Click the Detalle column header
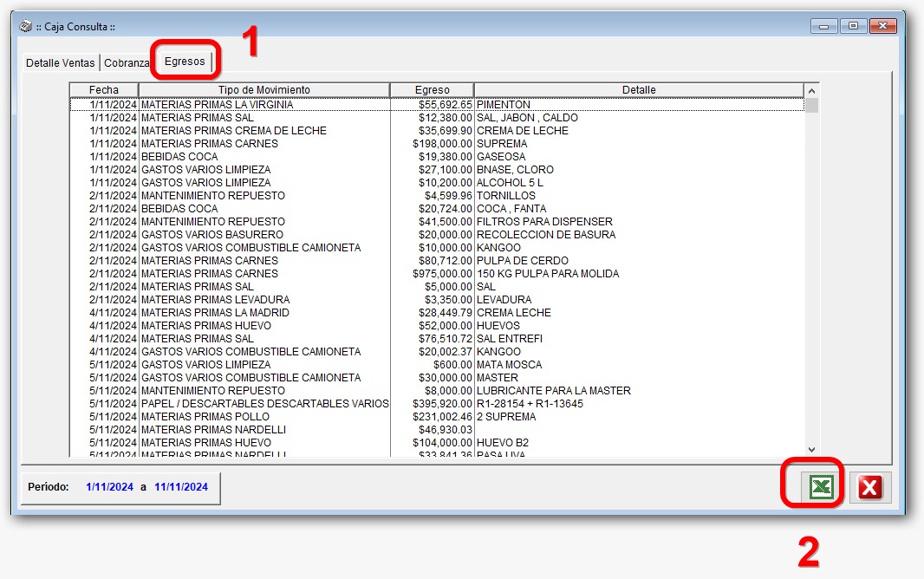 click(x=637, y=89)
